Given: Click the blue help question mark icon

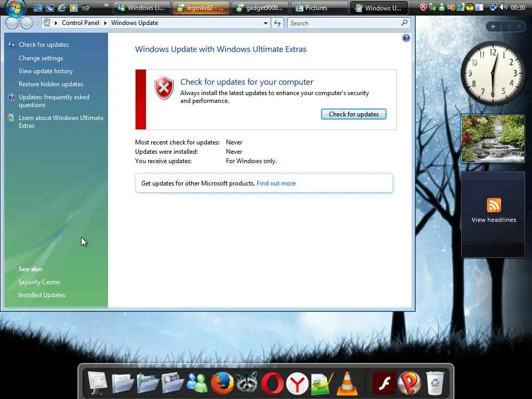Looking at the screenshot, I should click(x=406, y=38).
